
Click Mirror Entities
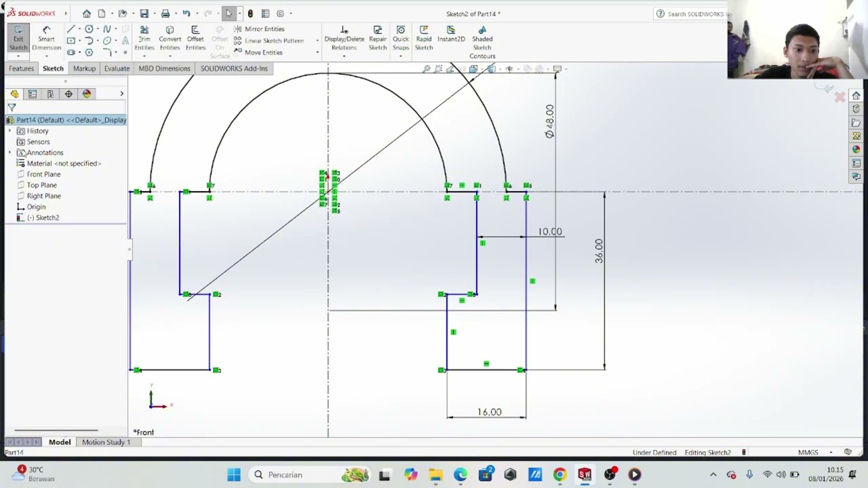click(259, 29)
